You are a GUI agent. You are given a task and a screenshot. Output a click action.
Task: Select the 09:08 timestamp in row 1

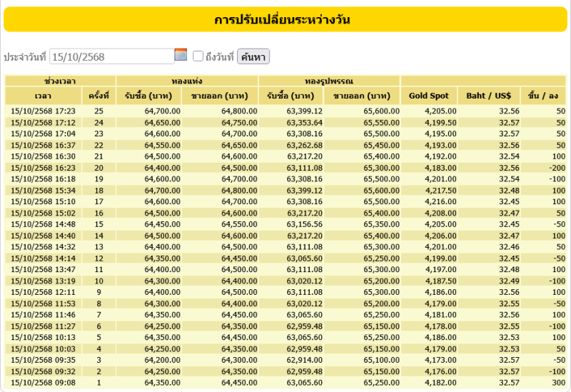[x=44, y=383]
